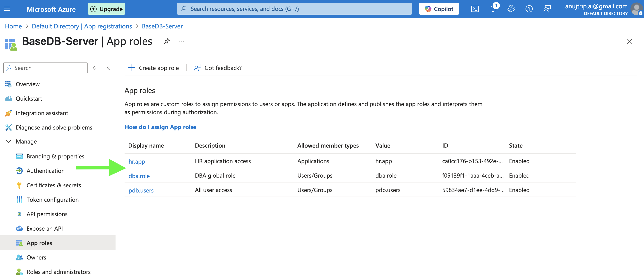Click Create app role button

click(153, 68)
